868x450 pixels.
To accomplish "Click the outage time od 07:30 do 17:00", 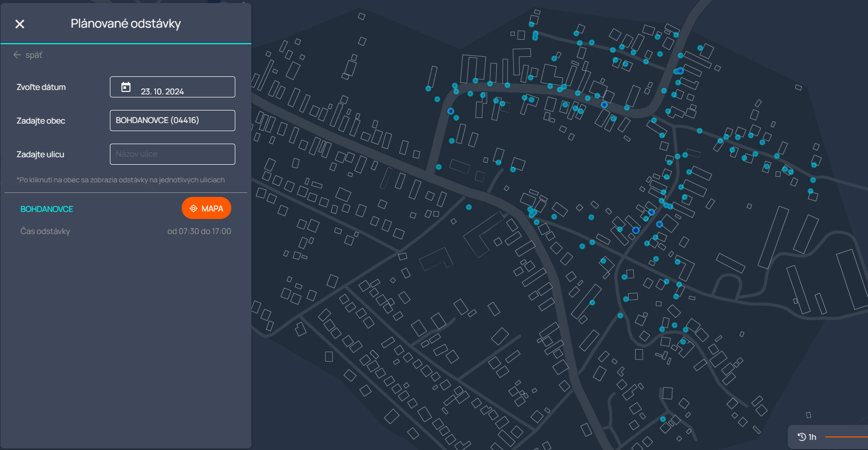I will (x=199, y=231).
